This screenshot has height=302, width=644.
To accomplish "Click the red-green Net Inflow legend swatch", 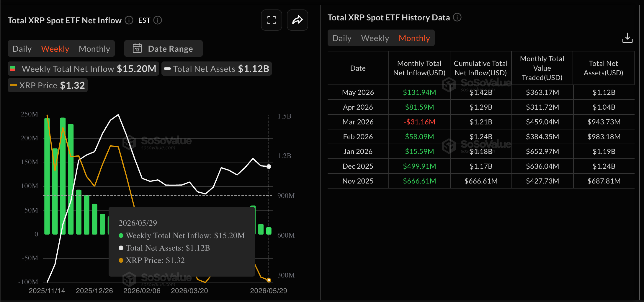I will click(12, 69).
